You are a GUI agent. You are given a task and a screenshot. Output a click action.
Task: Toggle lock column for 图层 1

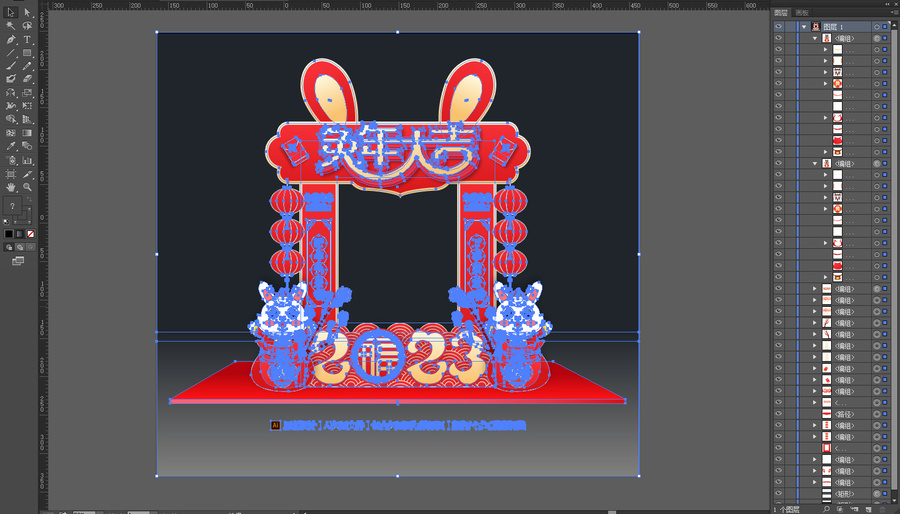point(790,27)
